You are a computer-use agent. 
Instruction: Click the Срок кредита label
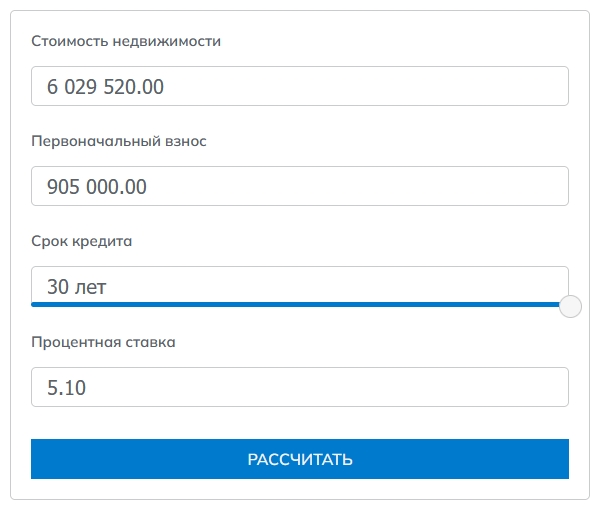(82, 241)
